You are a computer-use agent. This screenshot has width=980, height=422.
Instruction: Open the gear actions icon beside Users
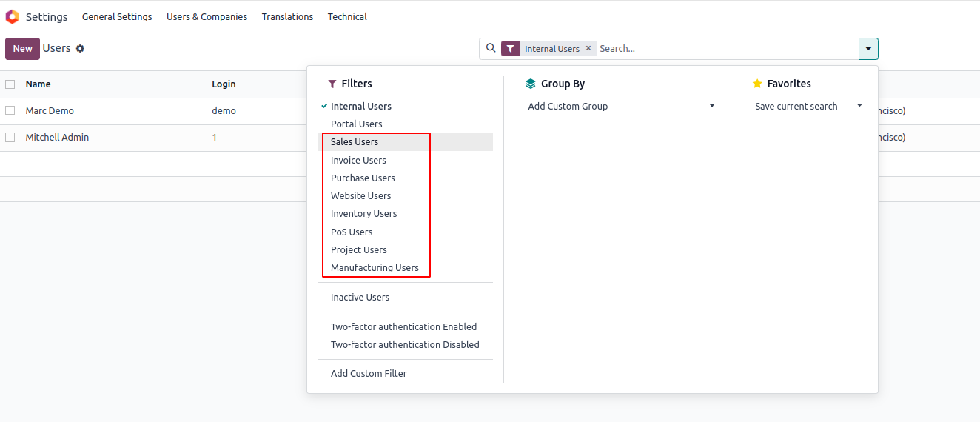click(x=80, y=49)
